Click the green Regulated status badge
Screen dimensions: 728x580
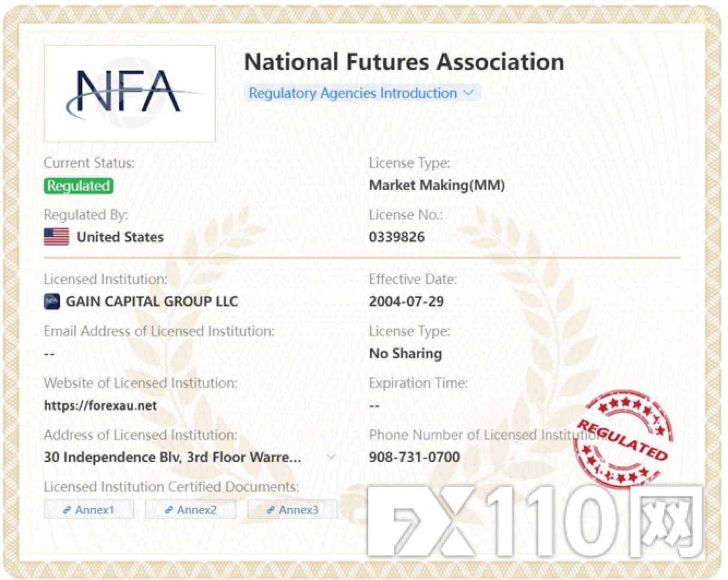[x=79, y=186]
